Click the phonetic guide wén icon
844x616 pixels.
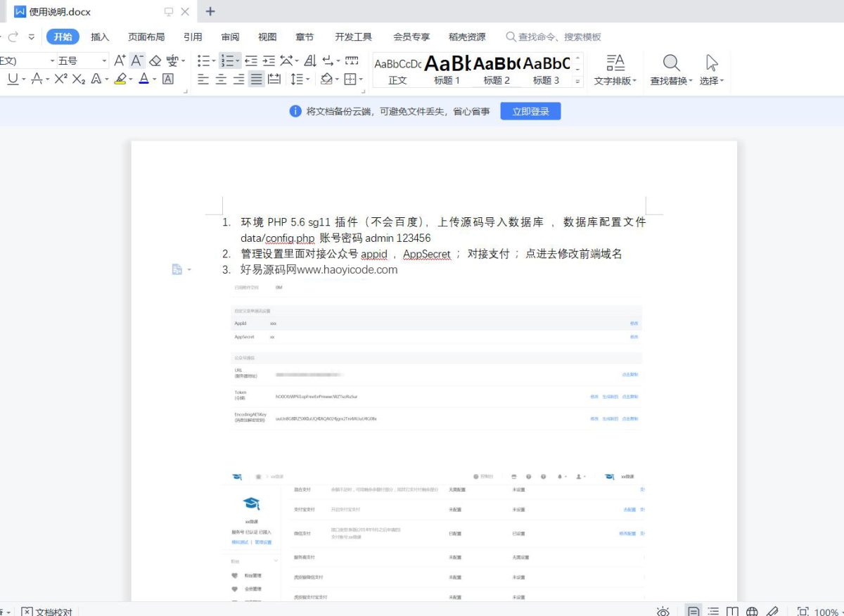coord(172,61)
